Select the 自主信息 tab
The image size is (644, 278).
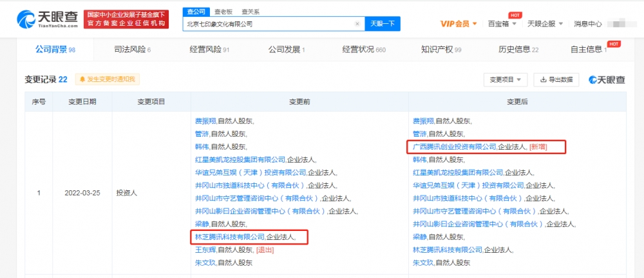pos(589,50)
